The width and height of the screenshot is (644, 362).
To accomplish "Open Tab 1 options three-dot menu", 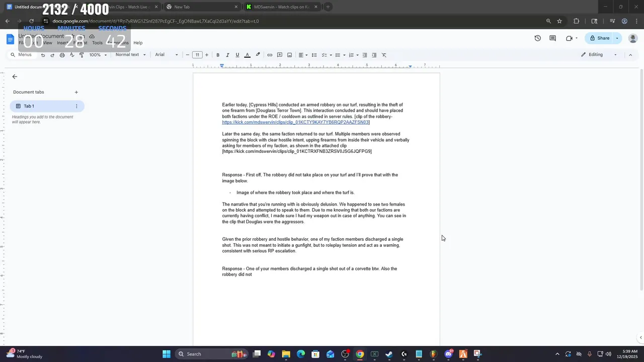I will coord(76,106).
